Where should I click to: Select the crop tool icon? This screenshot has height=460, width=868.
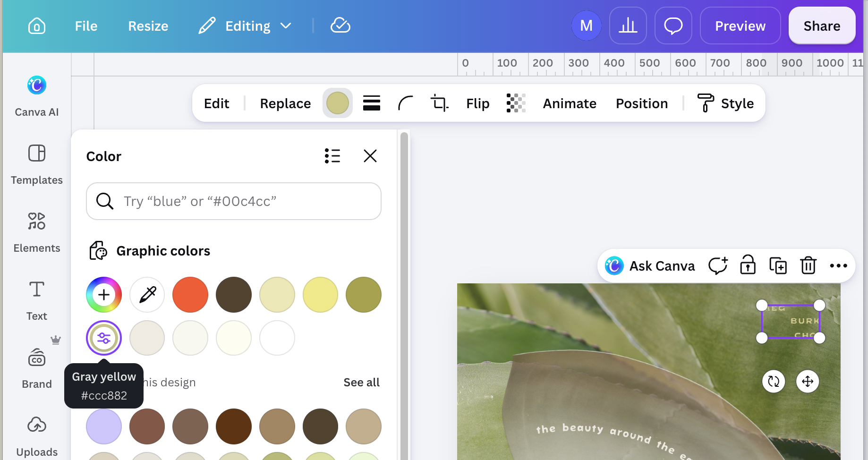pyautogui.click(x=440, y=103)
